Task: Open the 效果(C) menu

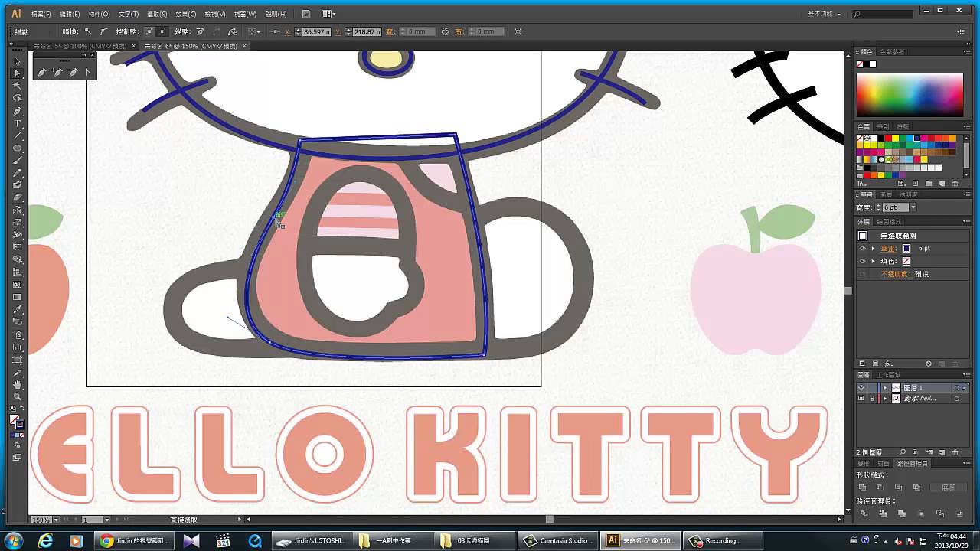Action: (185, 14)
